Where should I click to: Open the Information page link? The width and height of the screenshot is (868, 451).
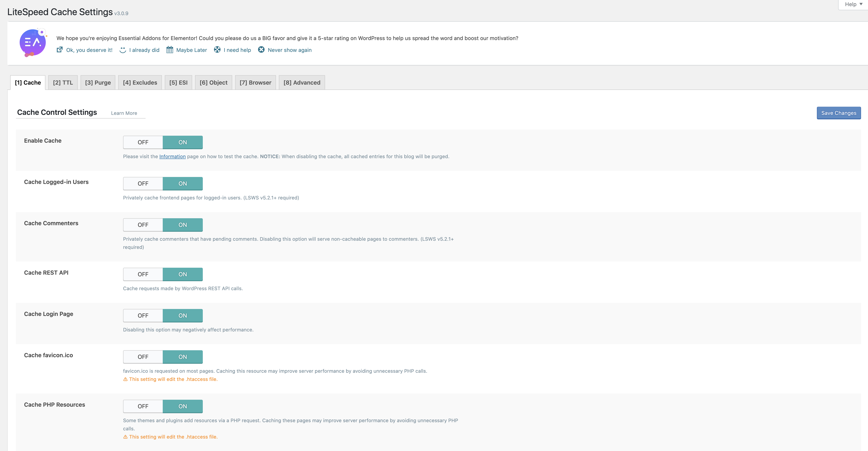click(172, 157)
